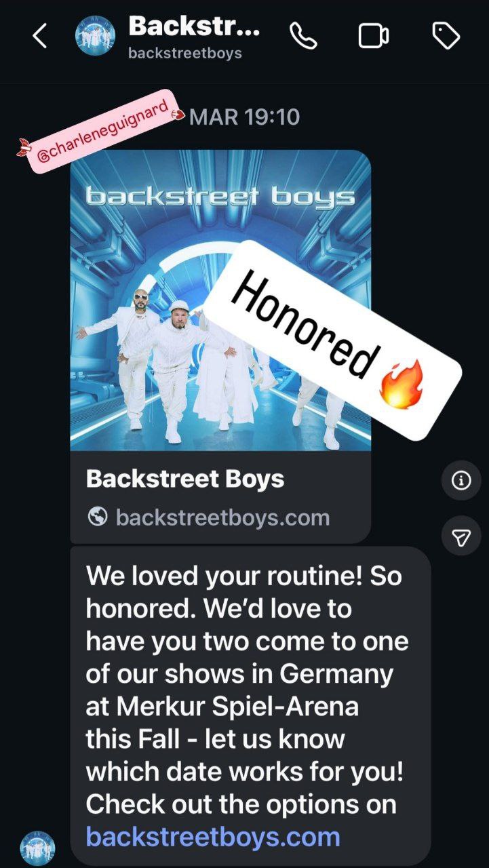
Task: Go back using the left chevron arrow
Action: tap(40, 36)
